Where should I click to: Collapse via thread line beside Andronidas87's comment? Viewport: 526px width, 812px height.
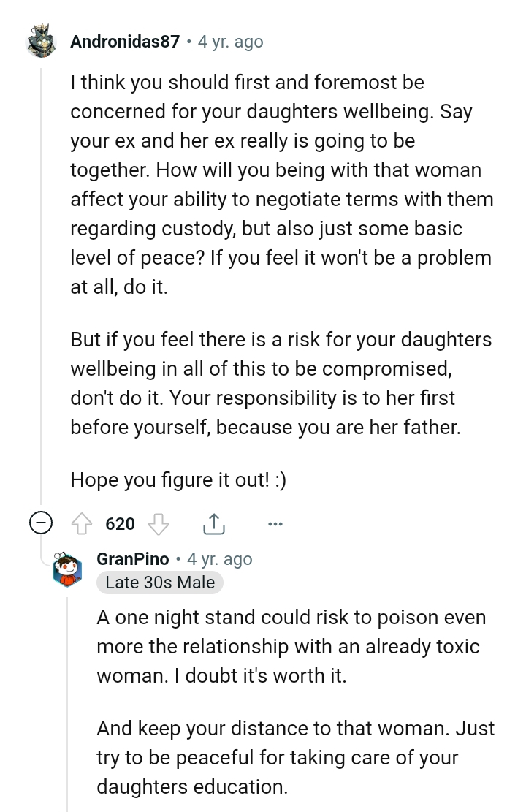pos(41,292)
